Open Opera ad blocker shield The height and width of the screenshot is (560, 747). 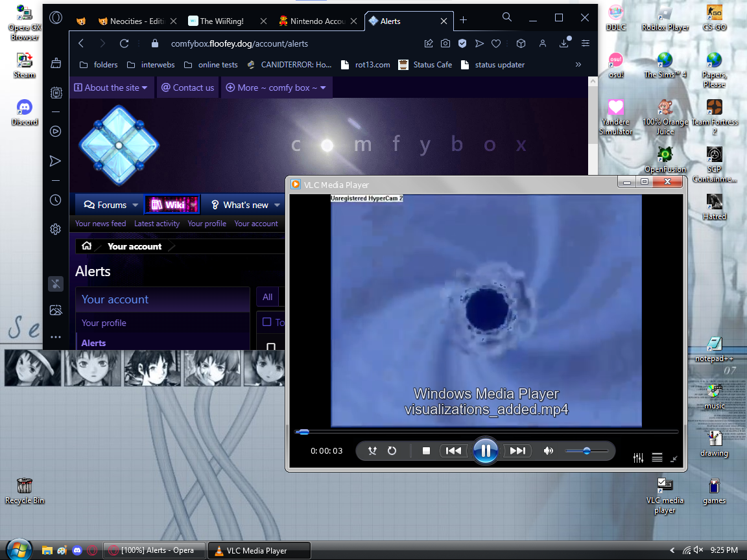[462, 43]
